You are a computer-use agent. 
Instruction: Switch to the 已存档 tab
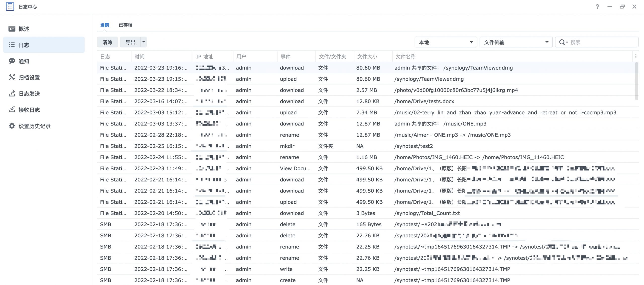(125, 25)
